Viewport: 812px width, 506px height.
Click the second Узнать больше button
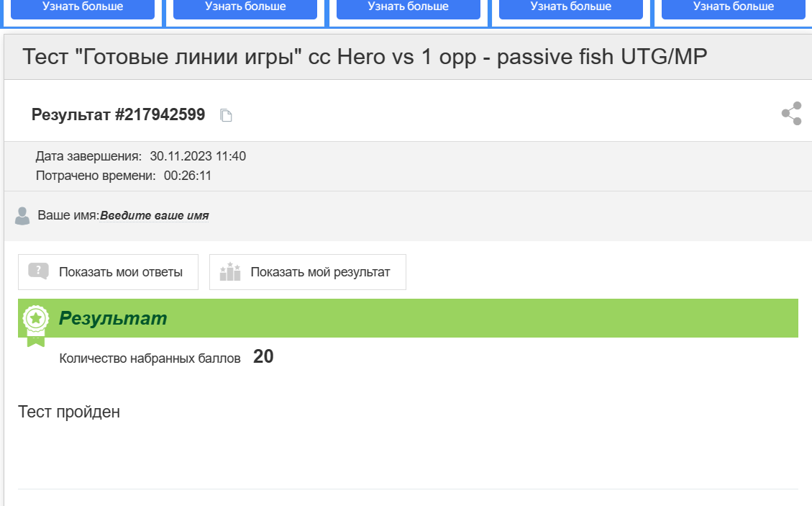tap(245, 8)
